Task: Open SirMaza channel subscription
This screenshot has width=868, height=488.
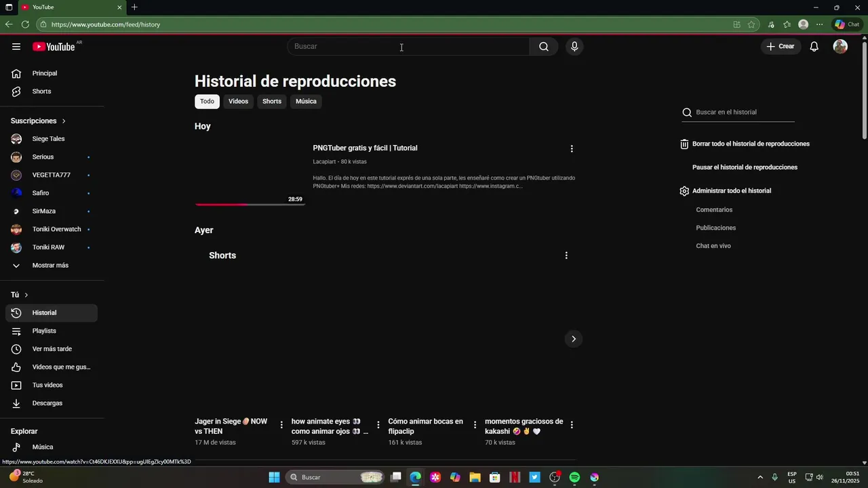Action: (x=52, y=211)
